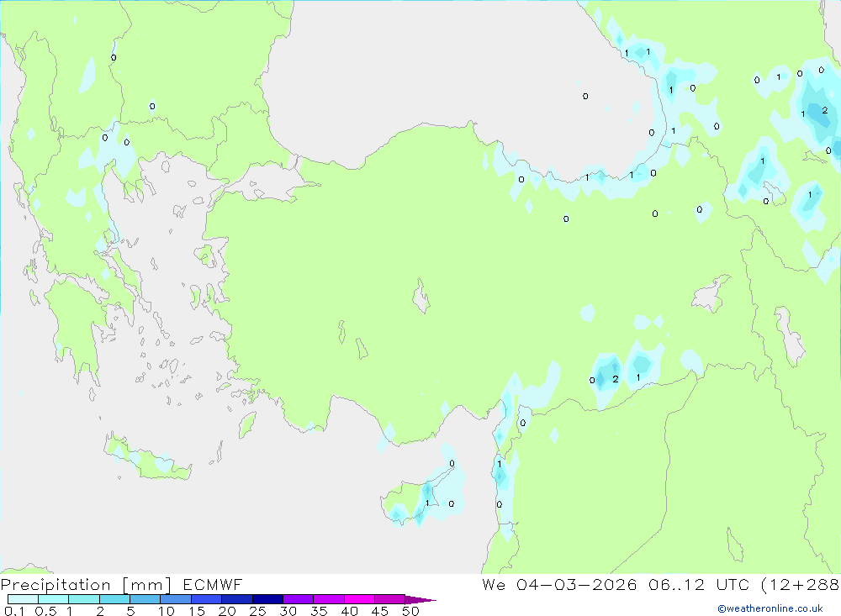Select the 15–20 mm legend swatch
The width and height of the screenshot is (841, 616).
coord(207,599)
